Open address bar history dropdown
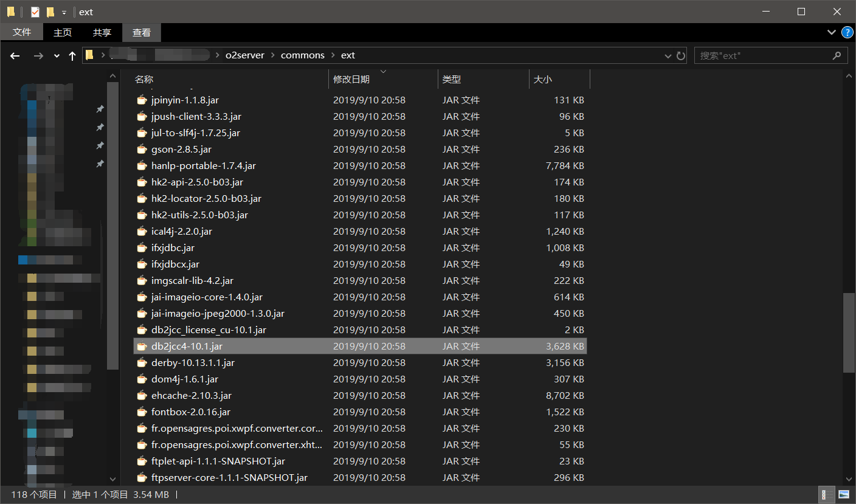The image size is (856, 504). [x=668, y=55]
